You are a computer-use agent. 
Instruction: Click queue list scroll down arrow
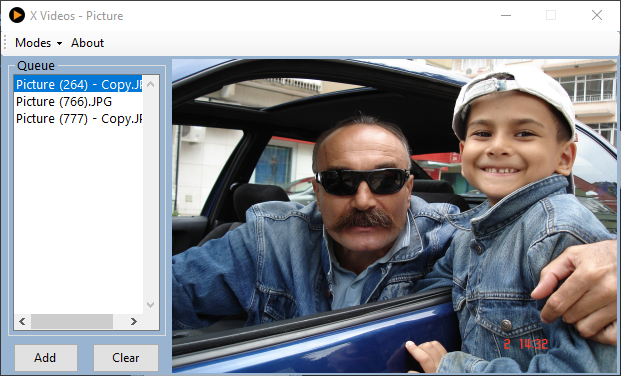pos(150,305)
